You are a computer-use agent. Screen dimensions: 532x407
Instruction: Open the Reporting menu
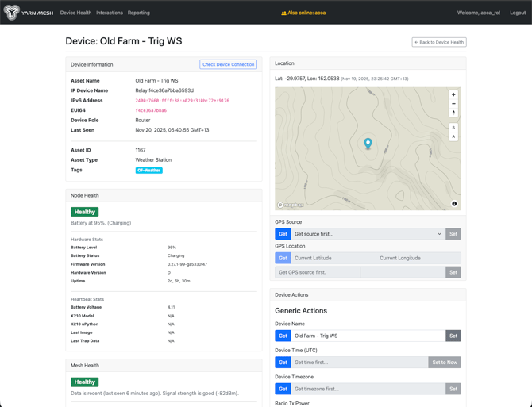[x=139, y=13]
